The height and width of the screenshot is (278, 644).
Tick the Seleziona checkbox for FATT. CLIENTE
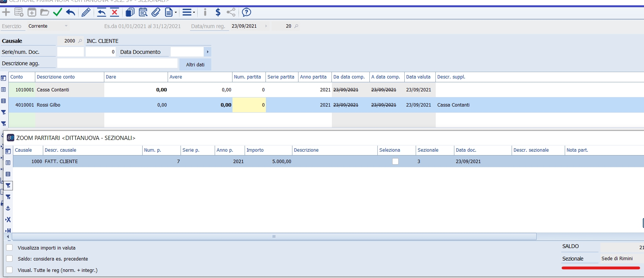click(395, 162)
